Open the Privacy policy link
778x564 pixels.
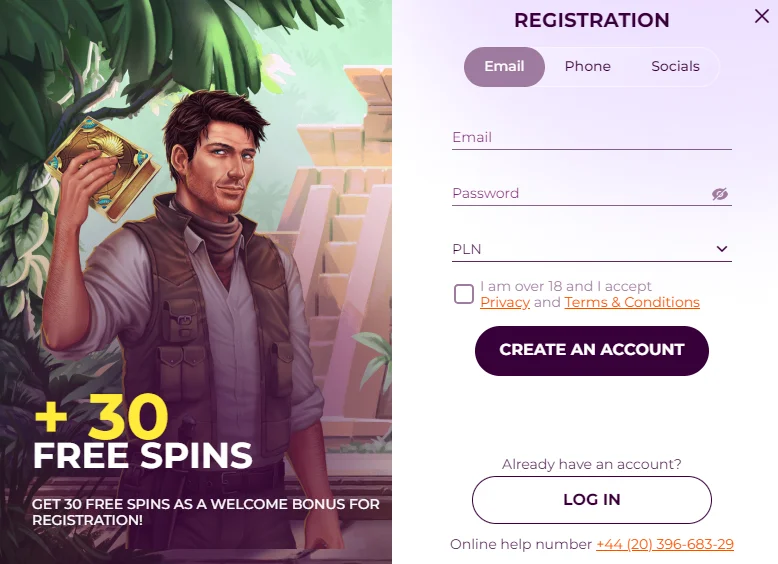click(x=505, y=302)
